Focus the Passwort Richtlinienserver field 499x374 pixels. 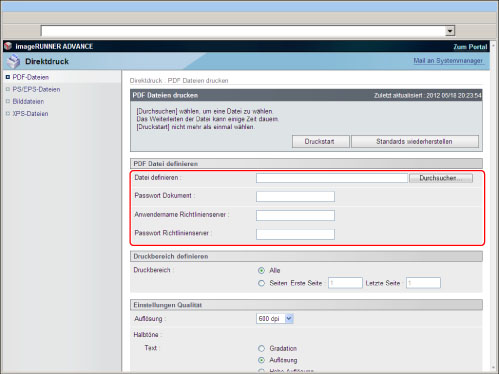click(x=295, y=234)
